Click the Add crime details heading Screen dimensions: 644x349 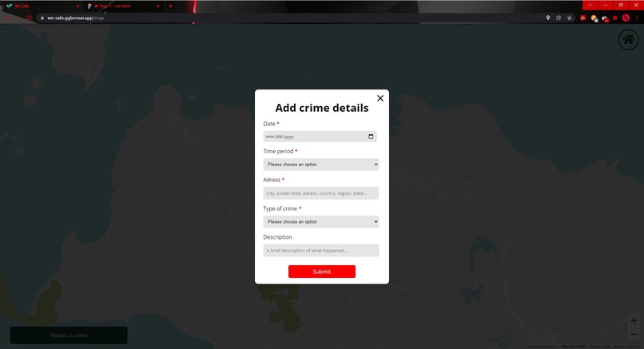(x=321, y=108)
